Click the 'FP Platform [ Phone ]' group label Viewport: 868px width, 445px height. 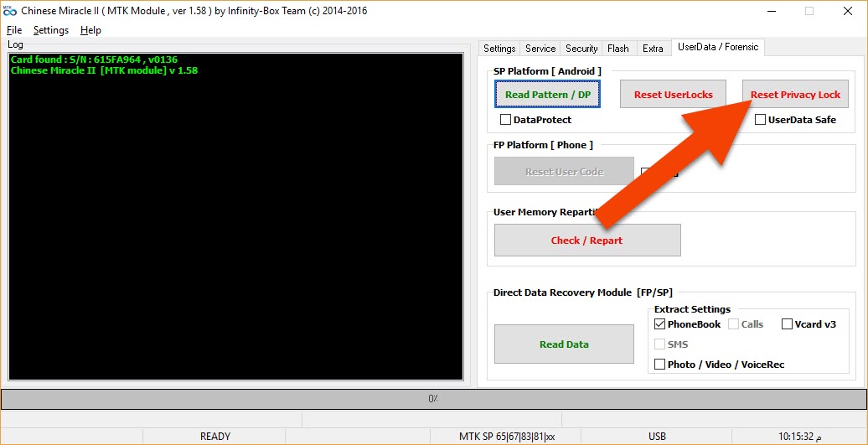tap(543, 145)
